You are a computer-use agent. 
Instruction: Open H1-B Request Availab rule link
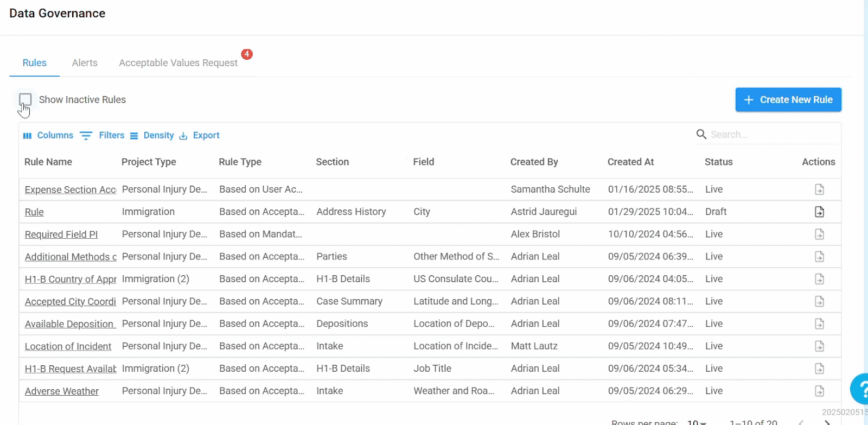[71, 369]
